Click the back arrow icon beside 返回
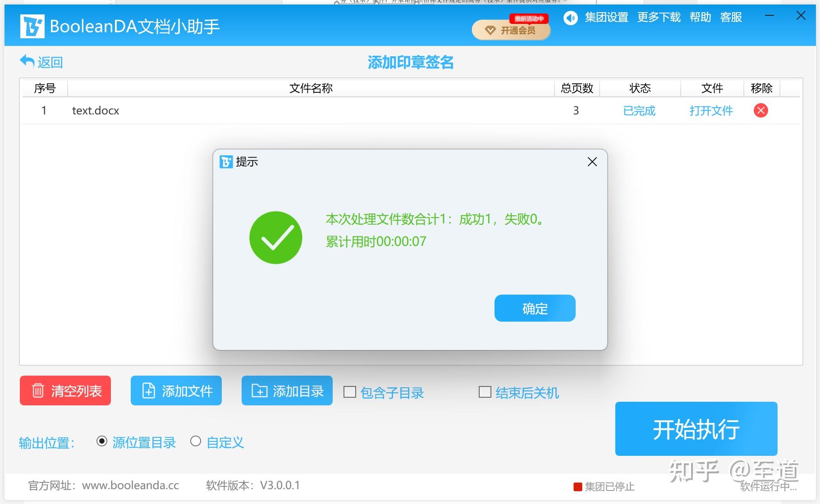Image resolution: width=820 pixels, height=504 pixels. click(27, 61)
